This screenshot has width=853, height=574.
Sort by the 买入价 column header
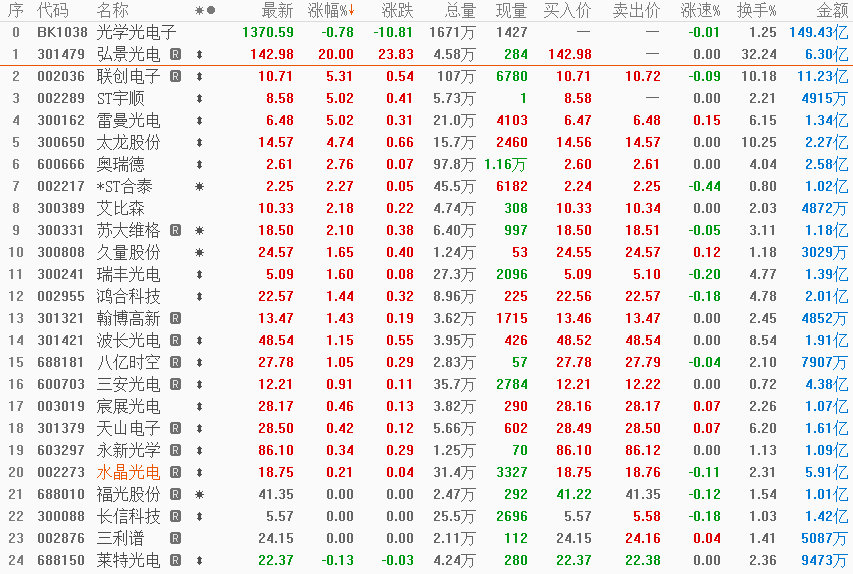pyautogui.click(x=567, y=10)
